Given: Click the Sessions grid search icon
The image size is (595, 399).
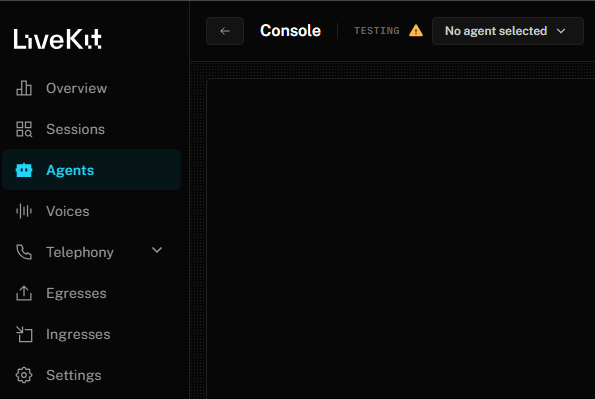Looking at the screenshot, I should pyautogui.click(x=24, y=129).
